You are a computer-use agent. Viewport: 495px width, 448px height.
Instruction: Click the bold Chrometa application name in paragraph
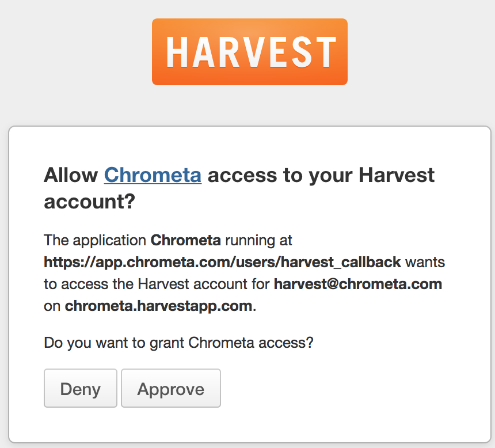[x=185, y=239]
